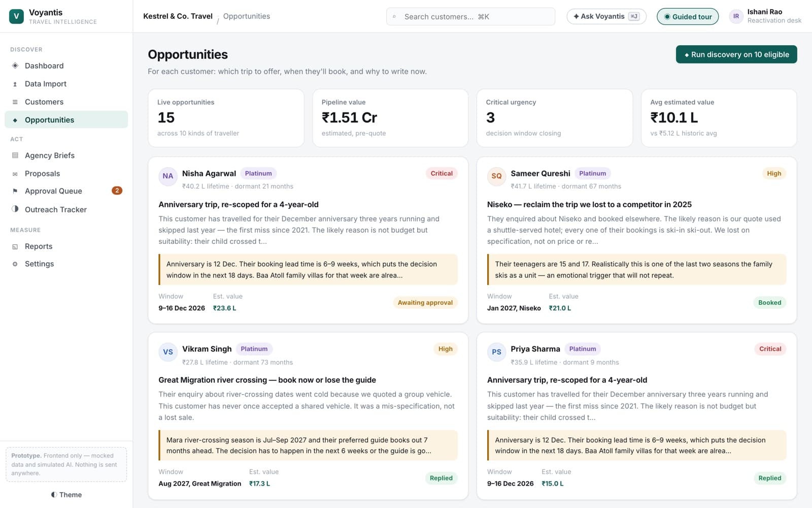This screenshot has width=812, height=508.
Task: Click the VS avatar for Vikram Singh
Action: pyautogui.click(x=168, y=352)
